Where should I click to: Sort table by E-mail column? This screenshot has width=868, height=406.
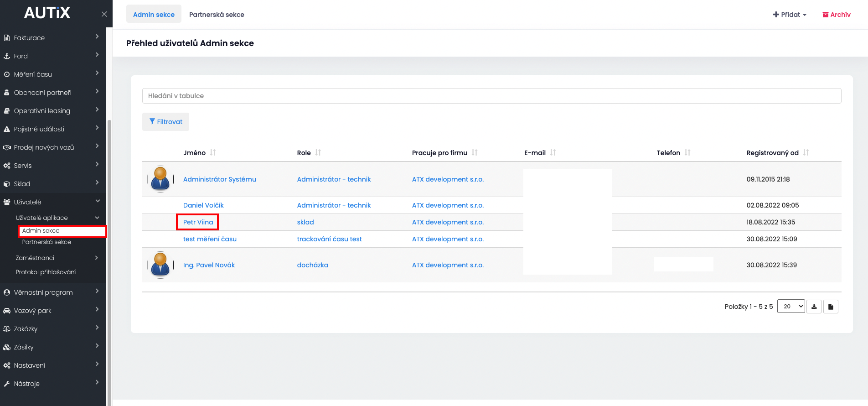pos(553,153)
